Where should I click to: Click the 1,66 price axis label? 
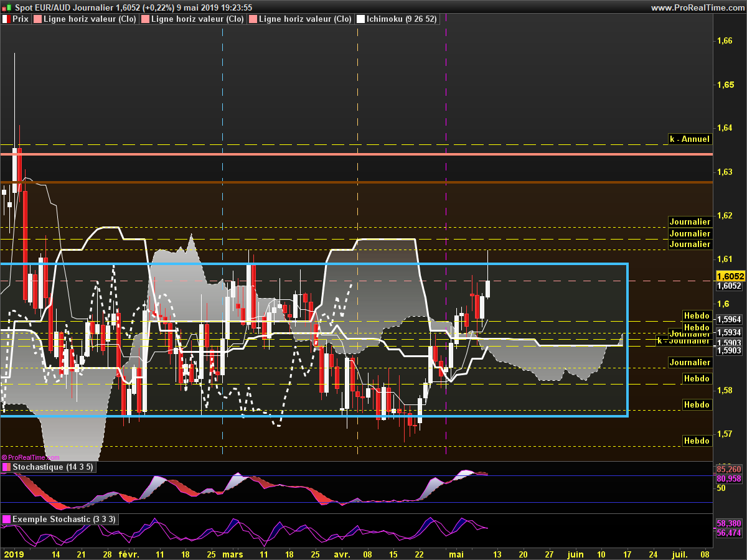725,41
